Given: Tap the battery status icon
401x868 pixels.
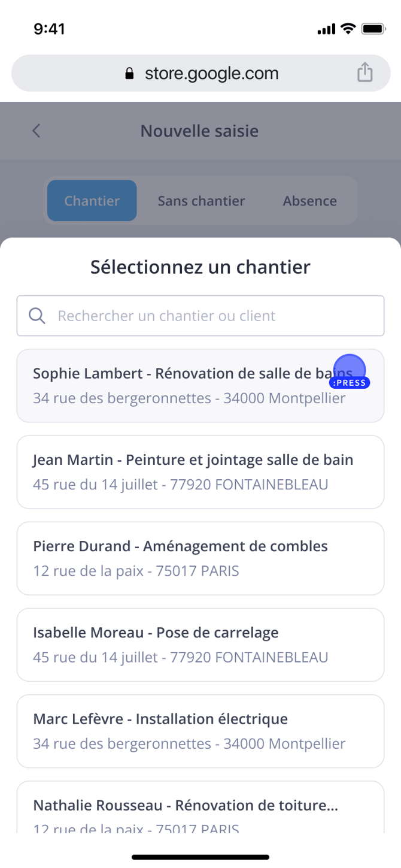Looking at the screenshot, I should click(373, 29).
